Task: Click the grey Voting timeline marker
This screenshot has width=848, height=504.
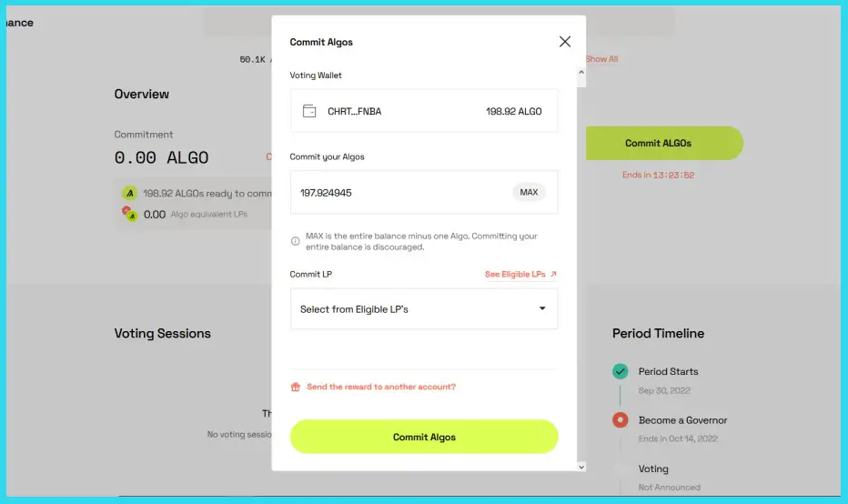Action: [620, 469]
